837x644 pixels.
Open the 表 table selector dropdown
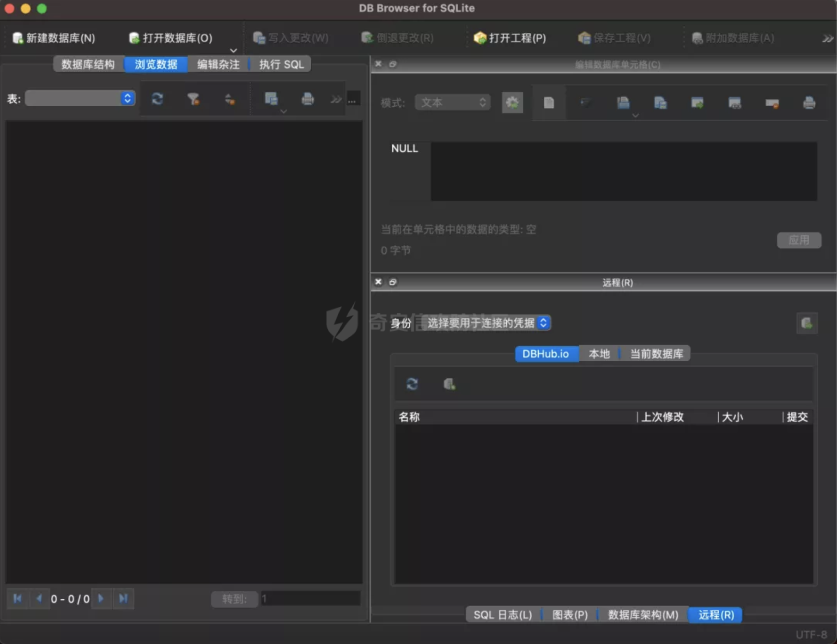(80, 98)
